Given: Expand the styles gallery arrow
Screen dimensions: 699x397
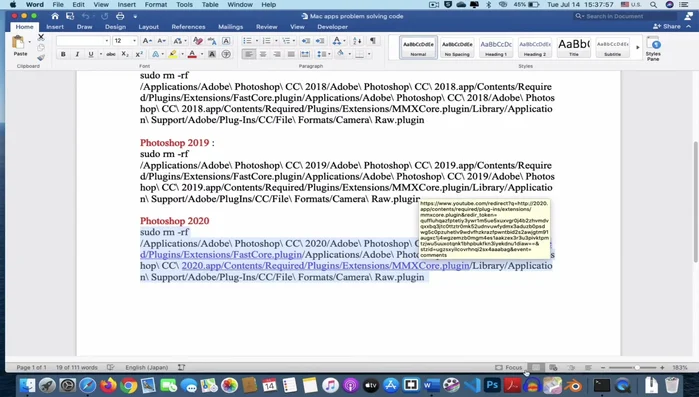Looking at the screenshot, I should [x=637, y=47].
